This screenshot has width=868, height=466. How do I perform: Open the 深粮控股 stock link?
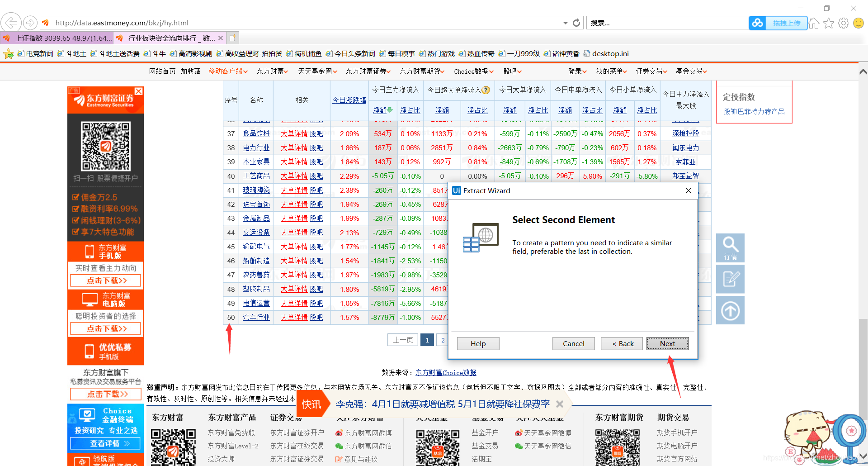pyautogui.click(x=686, y=133)
